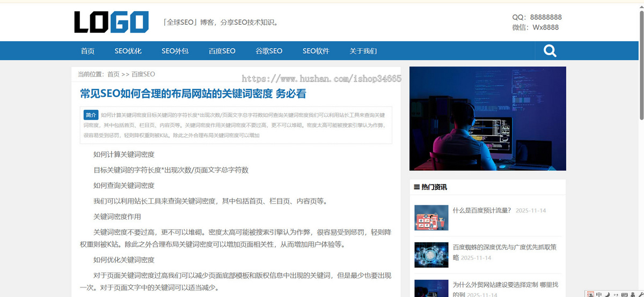Select 谷歌SEO in the navigation bar
The height and width of the screenshot is (297, 644).
tap(269, 51)
